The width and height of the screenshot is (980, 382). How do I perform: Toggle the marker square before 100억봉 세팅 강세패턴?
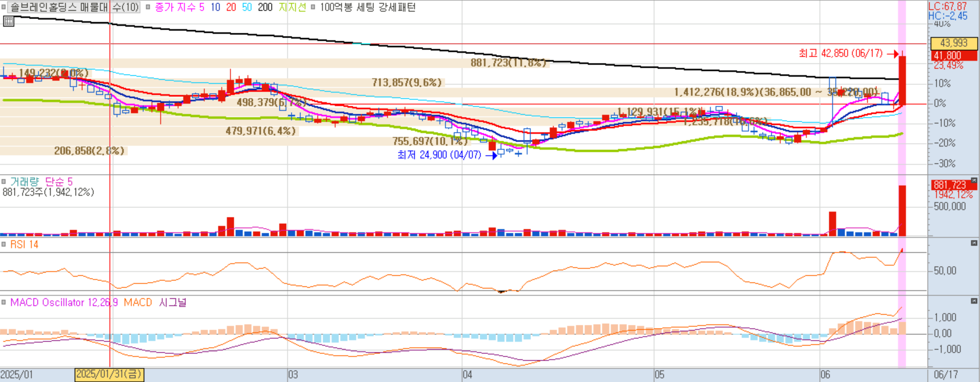point(314,7)
